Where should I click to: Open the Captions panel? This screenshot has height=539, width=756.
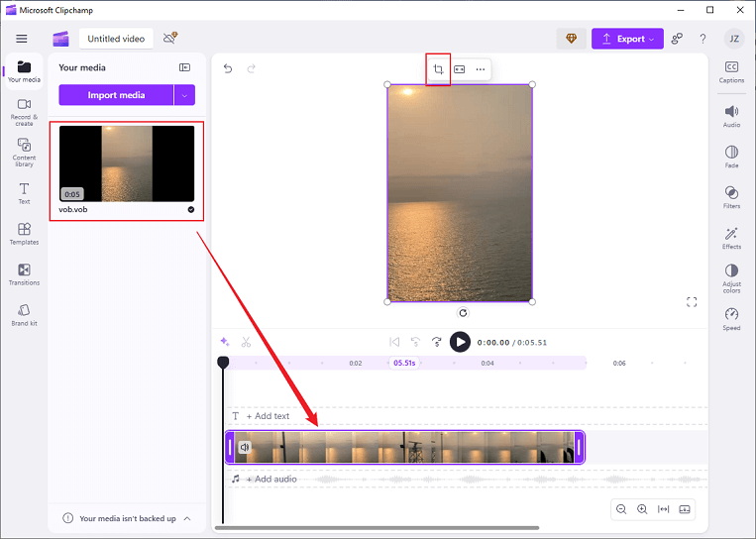click(731, 72)
